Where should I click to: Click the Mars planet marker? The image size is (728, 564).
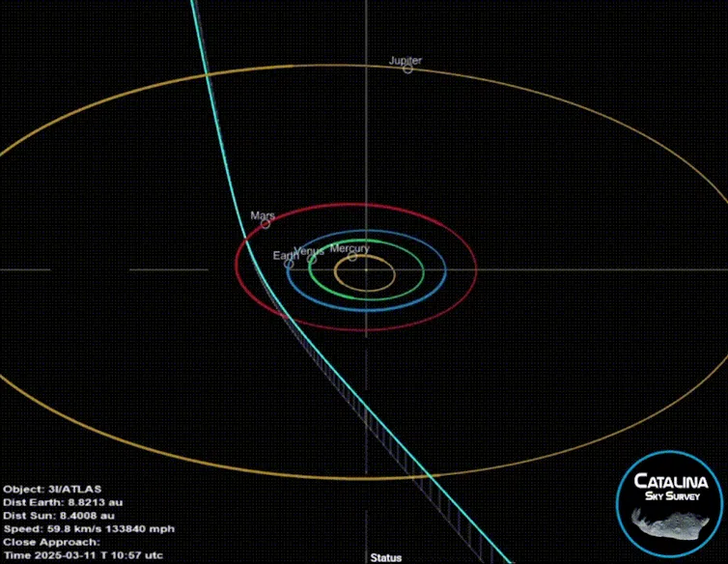[266, 224]
